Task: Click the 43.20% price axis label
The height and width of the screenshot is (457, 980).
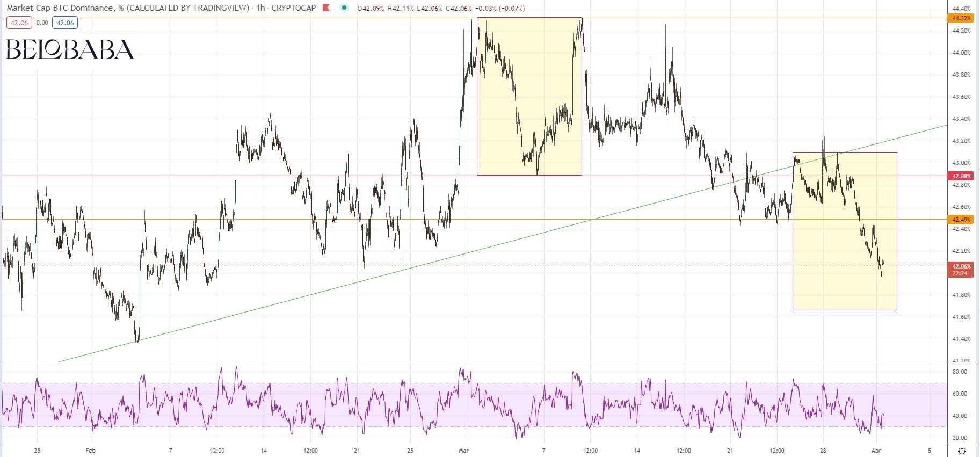Action: click(961, 141)
